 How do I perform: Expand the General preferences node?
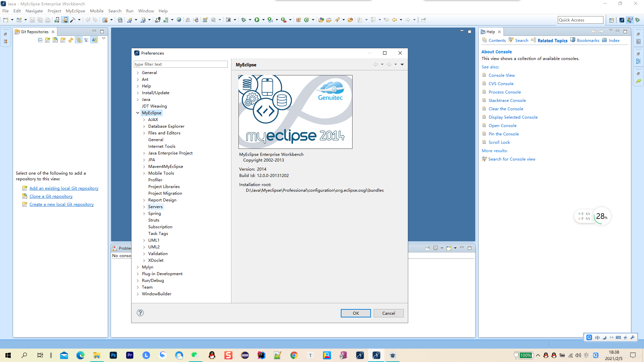click(x=138, y=73)
